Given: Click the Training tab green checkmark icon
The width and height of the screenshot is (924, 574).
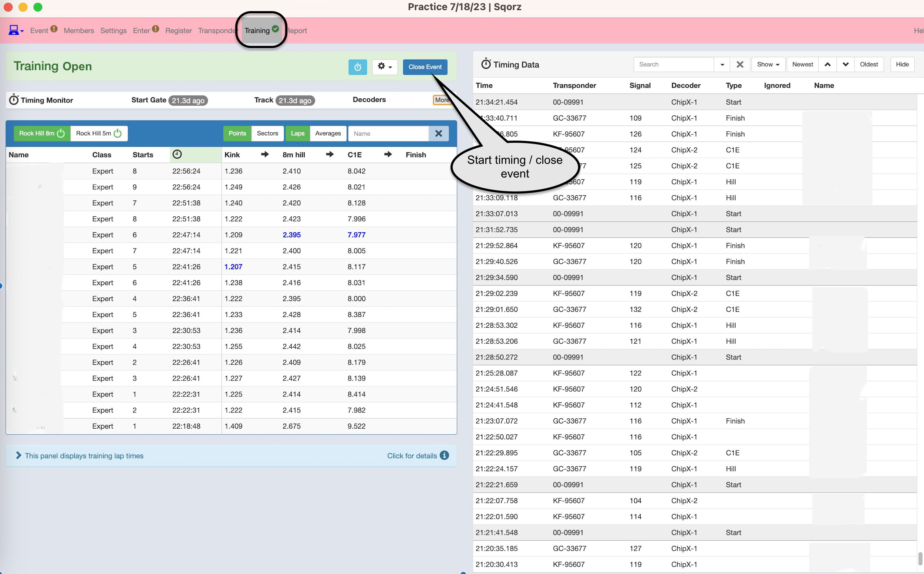Looking at the screenshot, I should click(x=276, y=29).
